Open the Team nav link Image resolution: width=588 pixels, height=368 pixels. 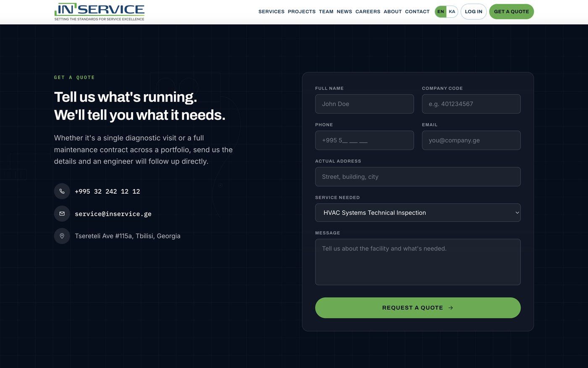pos(326,12)
